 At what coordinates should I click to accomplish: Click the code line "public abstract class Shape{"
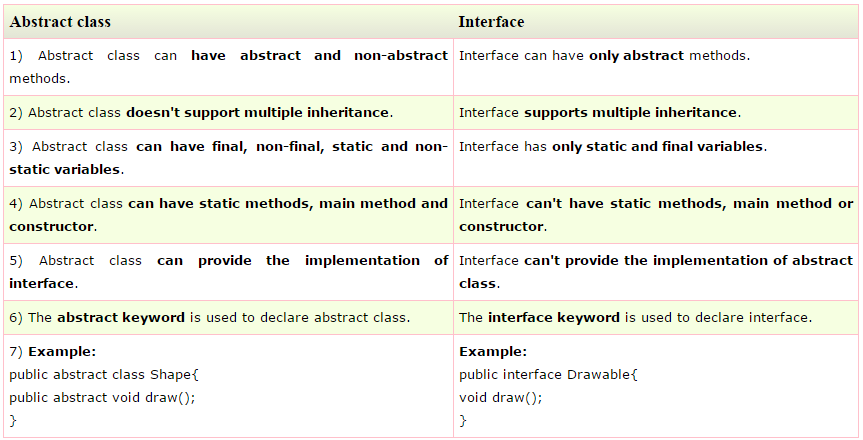(x=104, y=375)
